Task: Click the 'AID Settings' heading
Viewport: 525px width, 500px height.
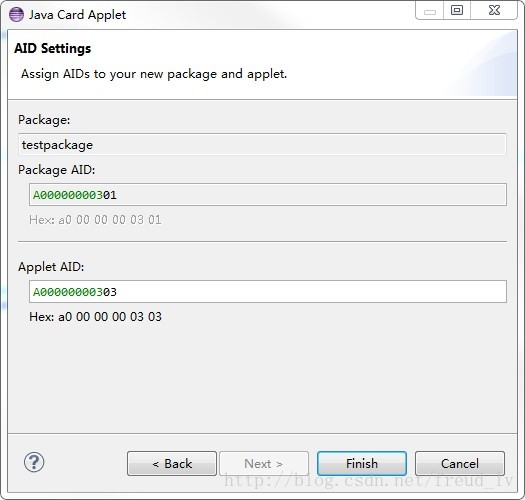Action: (53, 49)
